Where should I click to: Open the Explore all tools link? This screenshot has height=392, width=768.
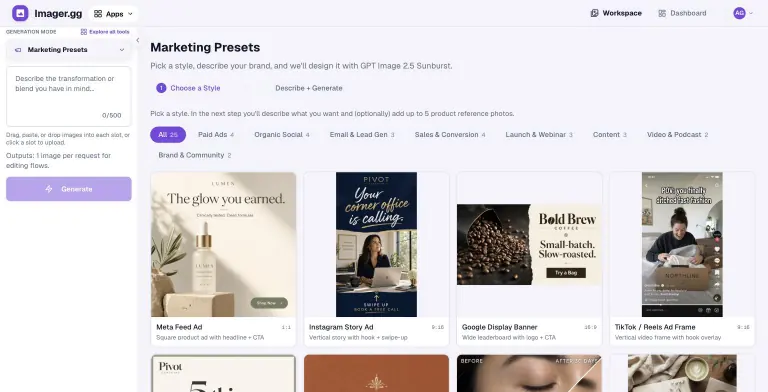(105, 32)
